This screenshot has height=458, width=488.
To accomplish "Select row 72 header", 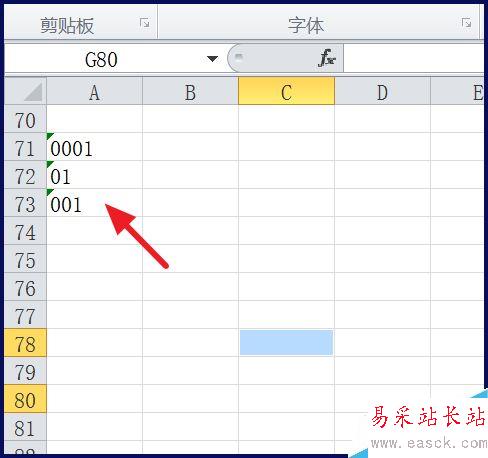I will (x=25, y=175).
